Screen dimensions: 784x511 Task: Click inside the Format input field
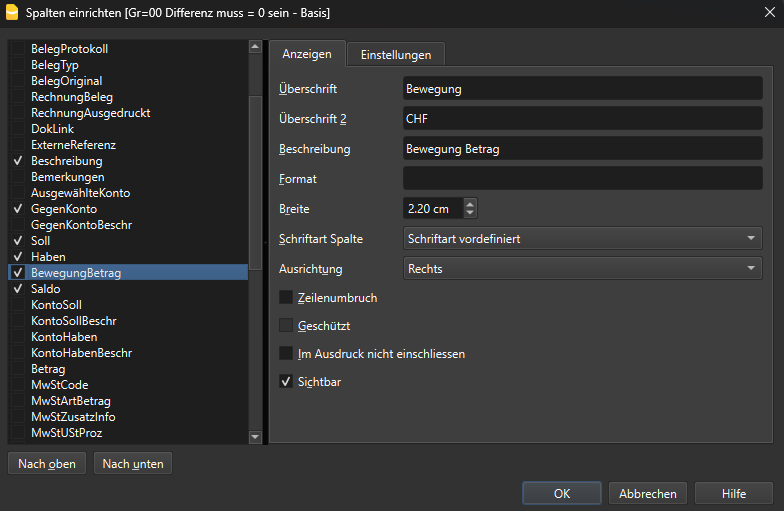[x=582, y=179]
